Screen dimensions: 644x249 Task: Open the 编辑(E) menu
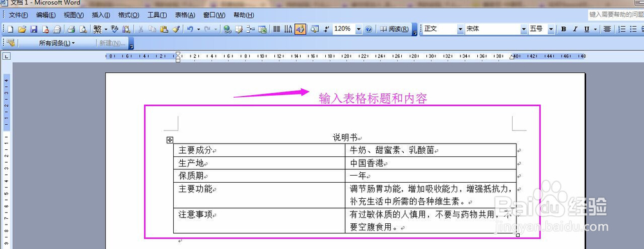46,15
